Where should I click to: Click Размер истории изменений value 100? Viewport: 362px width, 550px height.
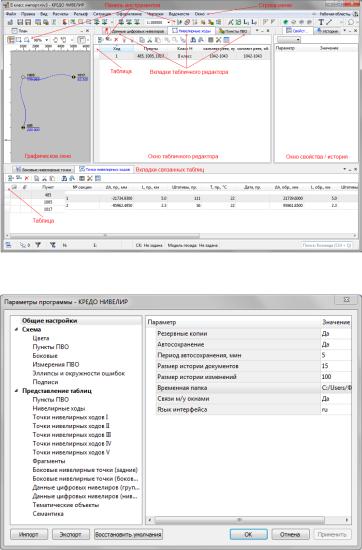click(x=336, y=377)
